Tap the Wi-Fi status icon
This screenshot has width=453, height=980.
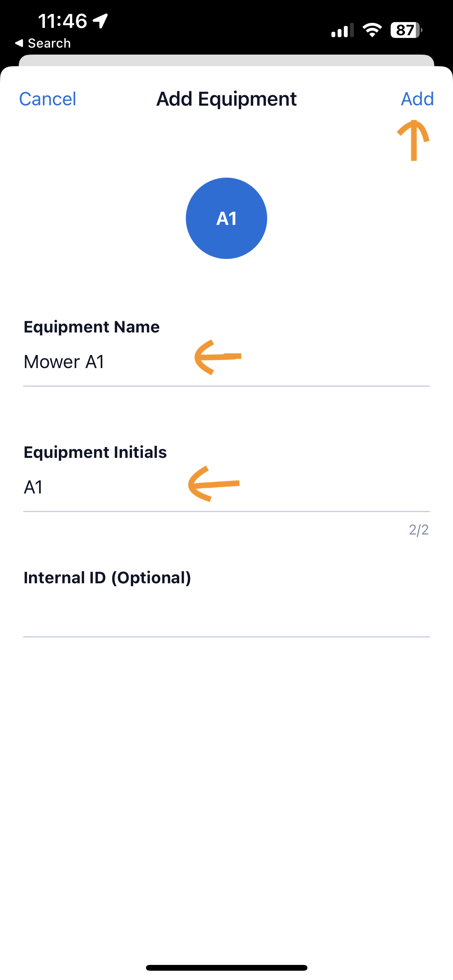coord(372,30)
